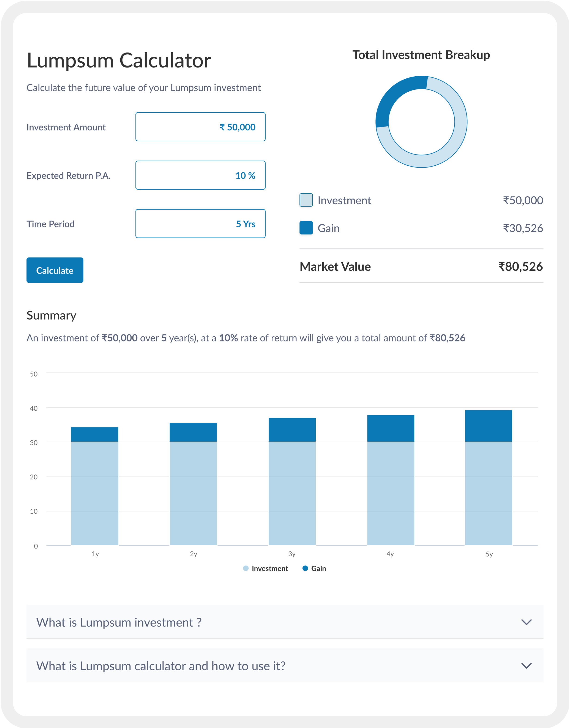
Task: Click the Expected Return P.A. field
Action: 200,175
